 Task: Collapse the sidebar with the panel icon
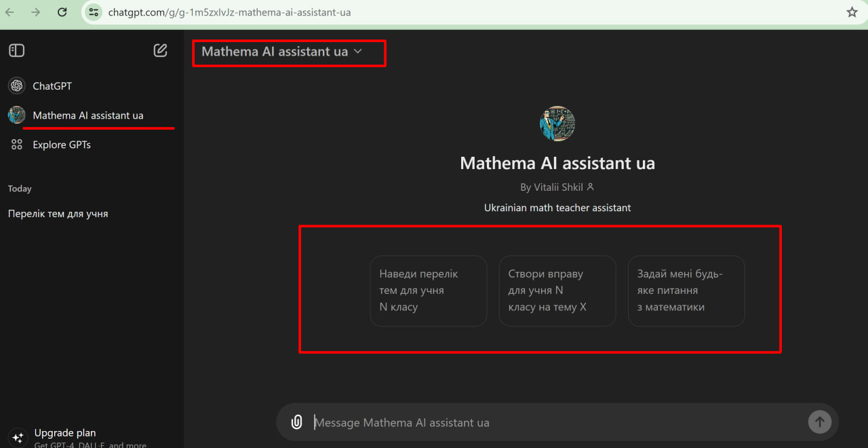(x=16, y=50)
